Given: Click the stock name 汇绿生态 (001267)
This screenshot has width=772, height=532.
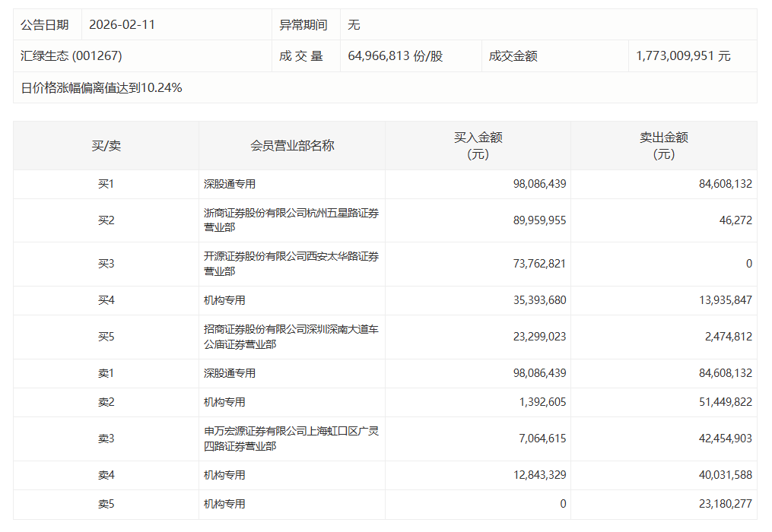Looking at the screenshot, I should pos(62,55).
